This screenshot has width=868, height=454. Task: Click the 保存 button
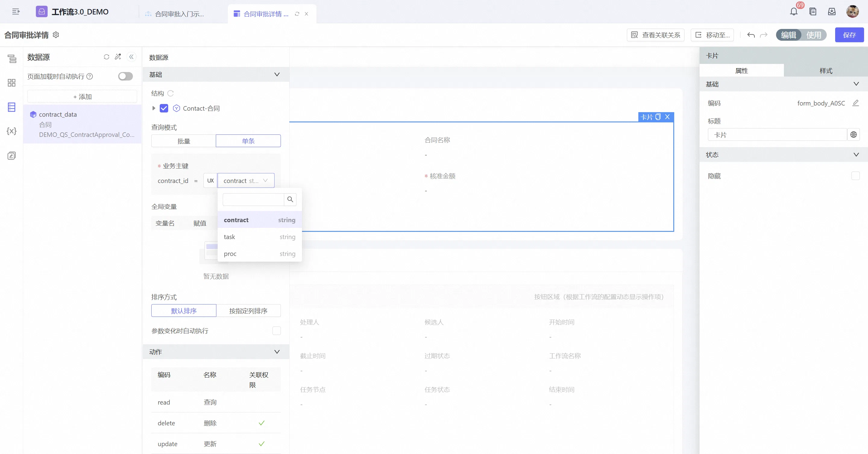[x=849, y=35]
